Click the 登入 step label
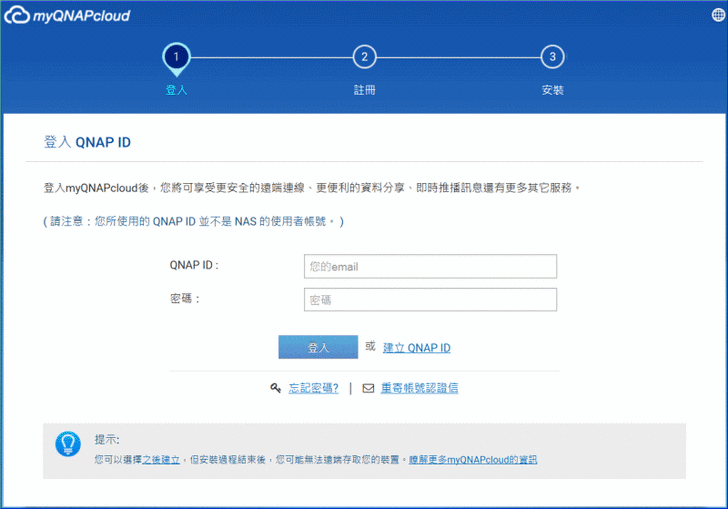728x509 pixels. coord(176,90)
